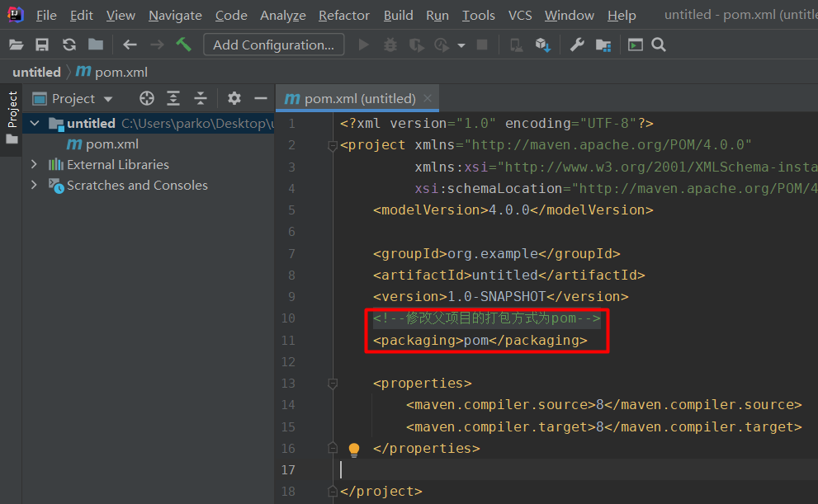Viewport: 818px width, 504px height.
Task: Click the Run Anything toolbar icon
Action: coord(636,45)
